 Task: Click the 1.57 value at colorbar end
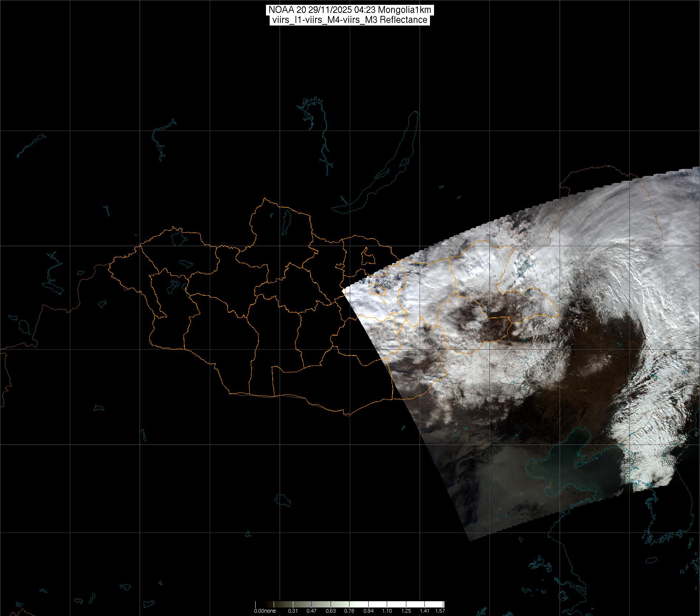tap(440, 611)
